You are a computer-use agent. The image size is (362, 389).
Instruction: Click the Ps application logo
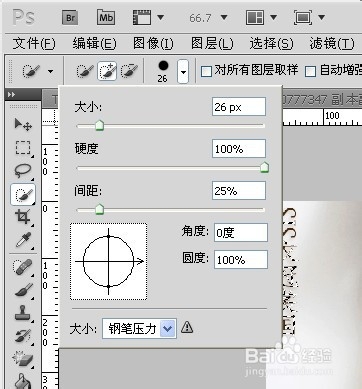pos(23,17)
